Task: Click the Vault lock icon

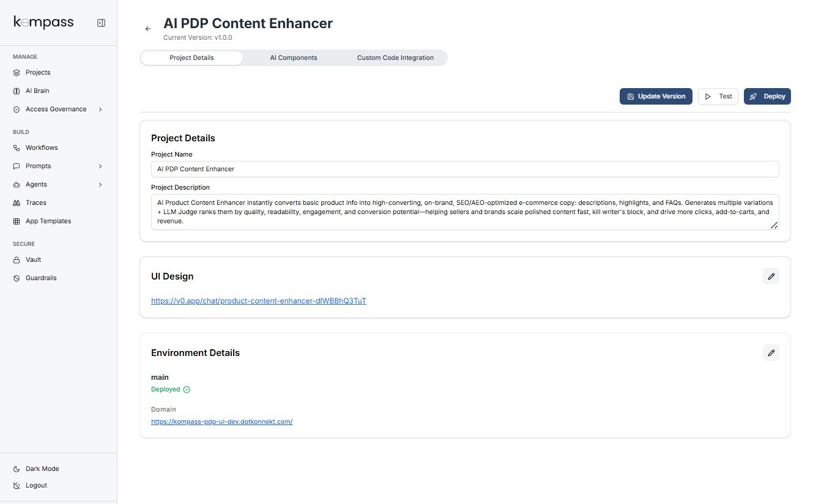Action: coord(17,260)
